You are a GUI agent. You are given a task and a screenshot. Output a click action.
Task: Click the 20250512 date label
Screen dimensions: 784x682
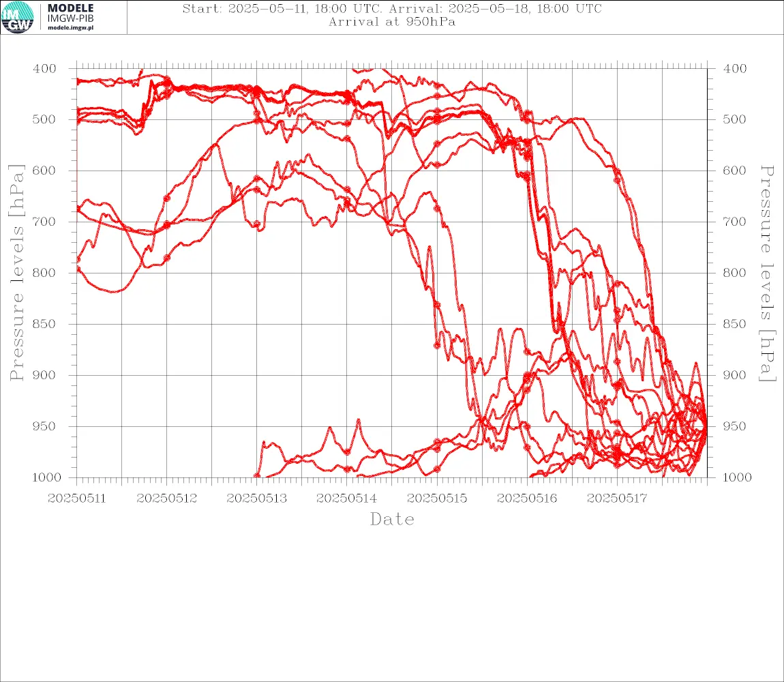pos(166,499)
